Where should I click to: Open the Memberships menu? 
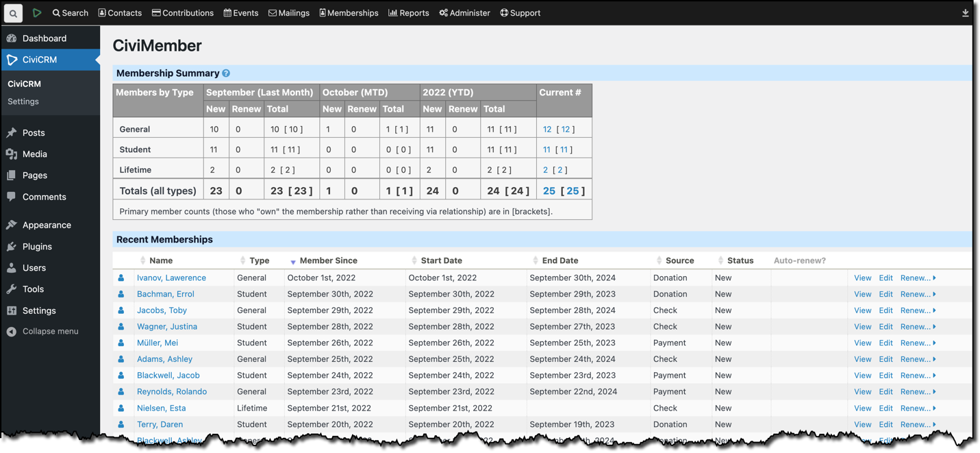point(349,13)
